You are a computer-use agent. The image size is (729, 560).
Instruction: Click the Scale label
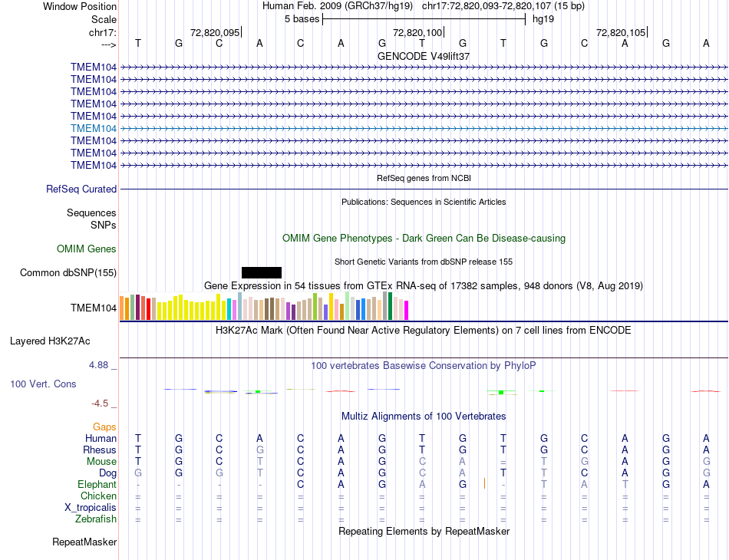pos(104,19)
